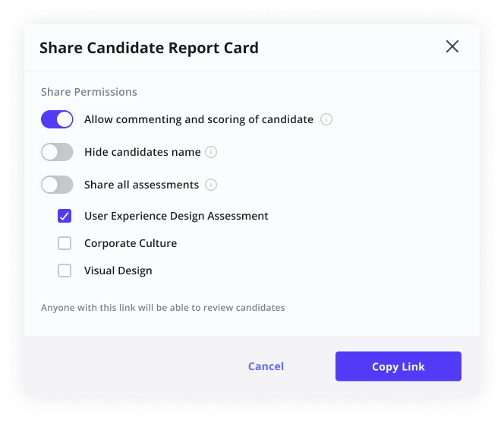Click the User Experience Design Assessment label
The width and height of the screenshot is (504, 421).
(x=176, y=216)
